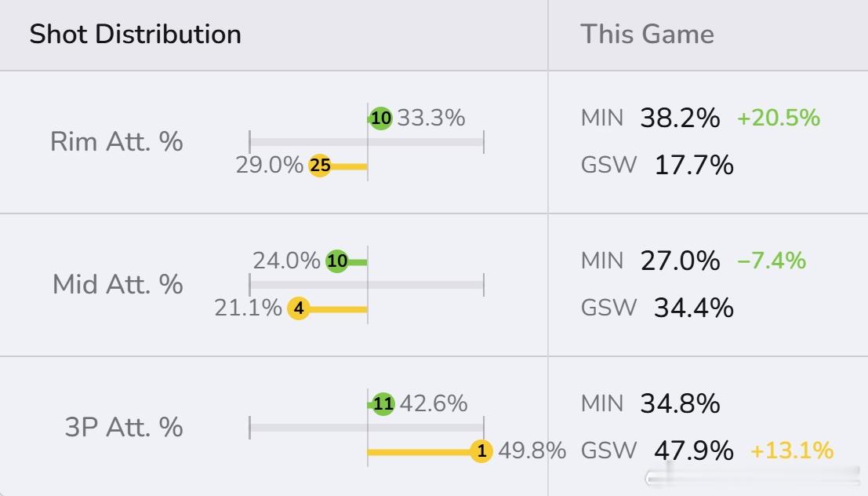Click the Rim Att. % row label
Screen dimensions: 868x496
[116, 142]
